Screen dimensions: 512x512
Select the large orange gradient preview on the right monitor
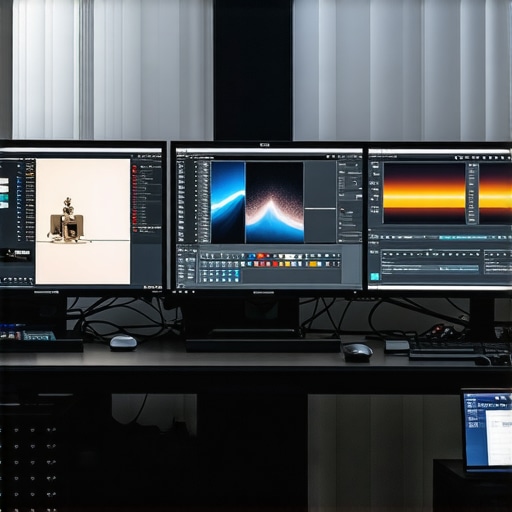(424, 193)
